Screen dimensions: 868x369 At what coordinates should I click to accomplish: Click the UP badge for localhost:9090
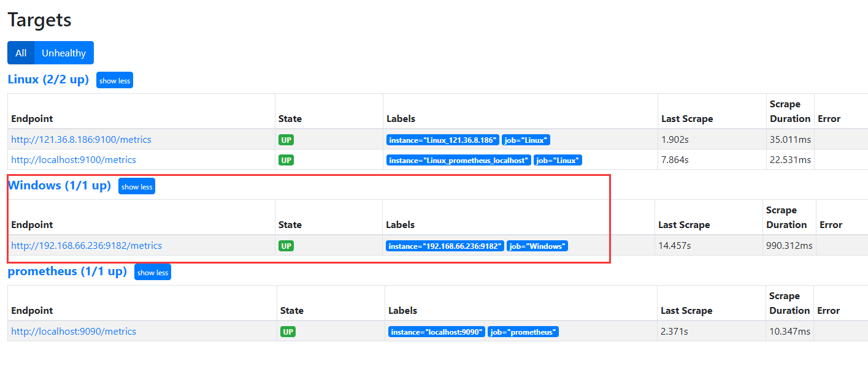tap(288, 332)
